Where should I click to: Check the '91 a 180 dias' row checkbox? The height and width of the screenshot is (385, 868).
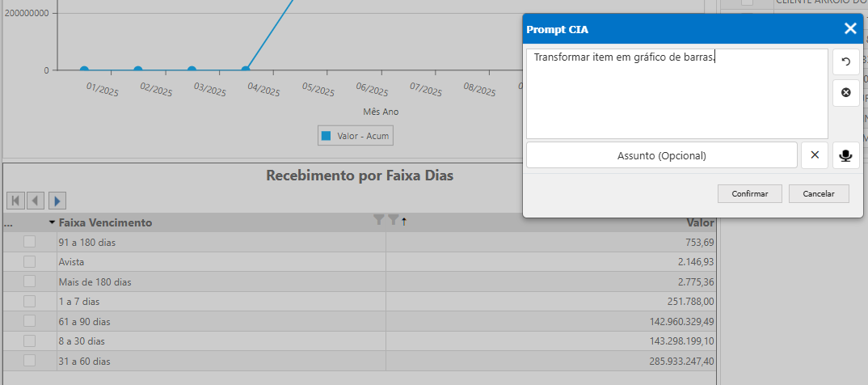[x=30, y=242]
